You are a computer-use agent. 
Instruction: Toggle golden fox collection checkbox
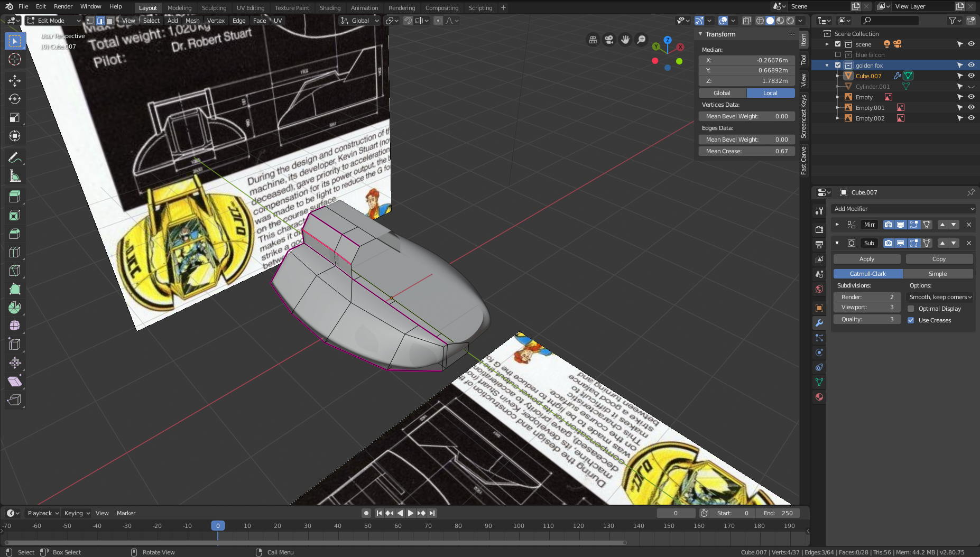(x=838, y=65)
